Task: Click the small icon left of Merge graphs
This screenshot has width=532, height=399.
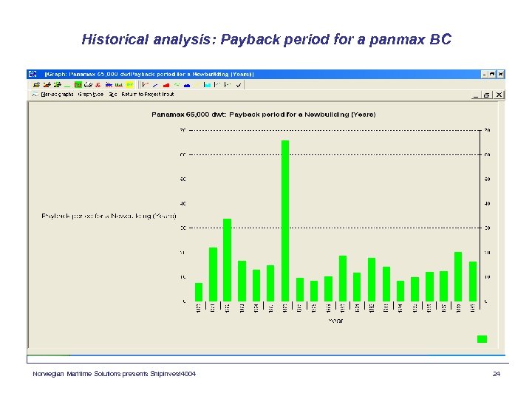Action: [x=35, y=95]
